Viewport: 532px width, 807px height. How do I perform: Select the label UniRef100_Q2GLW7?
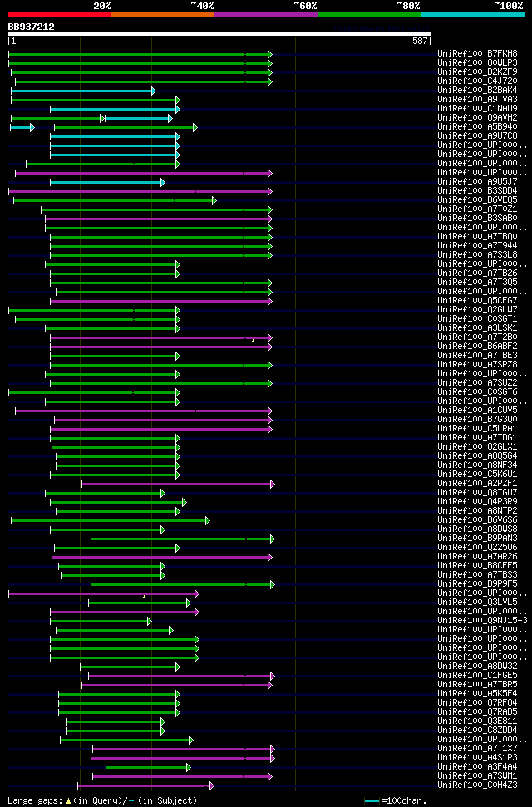click(477, 310)
